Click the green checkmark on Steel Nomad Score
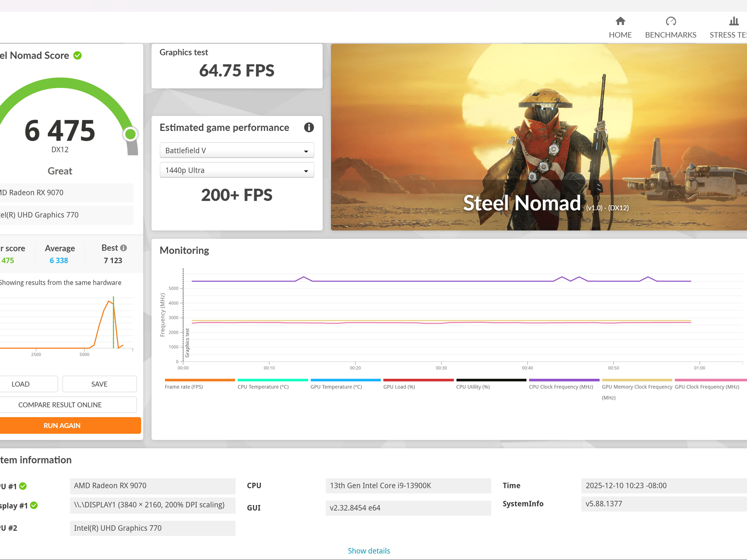Image resolution: width=747 pixels, height=560 pixels. click(x=77, y=55)
